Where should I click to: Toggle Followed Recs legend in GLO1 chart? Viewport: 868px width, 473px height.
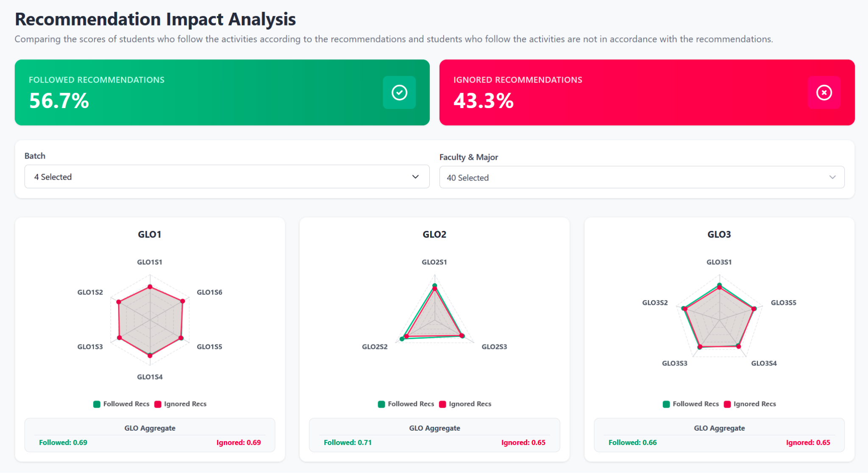coord(121,404)
